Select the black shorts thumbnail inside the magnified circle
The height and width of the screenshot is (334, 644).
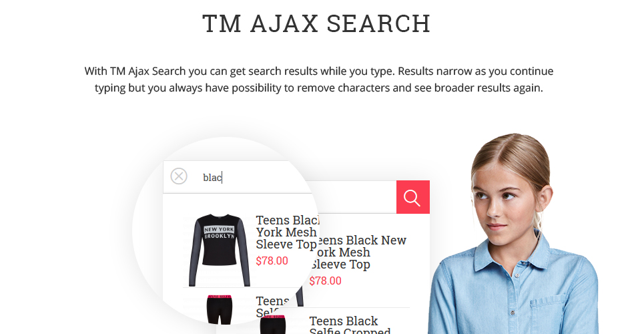coord(220,309)
